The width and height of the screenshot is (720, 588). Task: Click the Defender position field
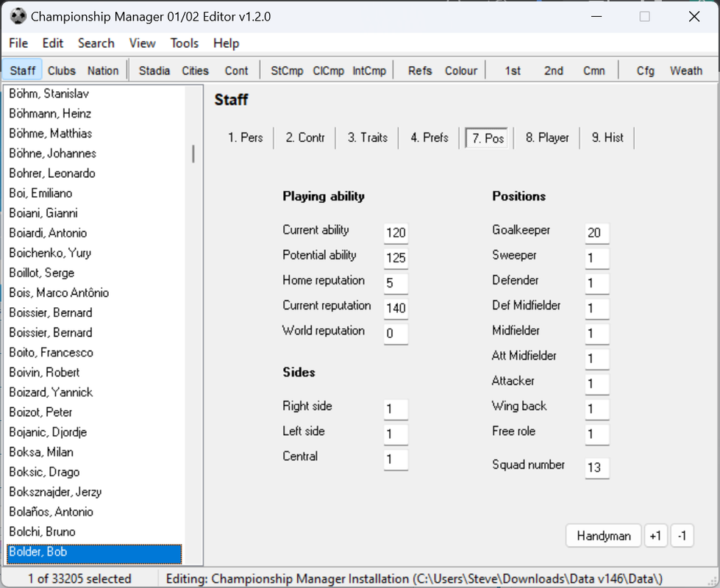coord(597,283)
